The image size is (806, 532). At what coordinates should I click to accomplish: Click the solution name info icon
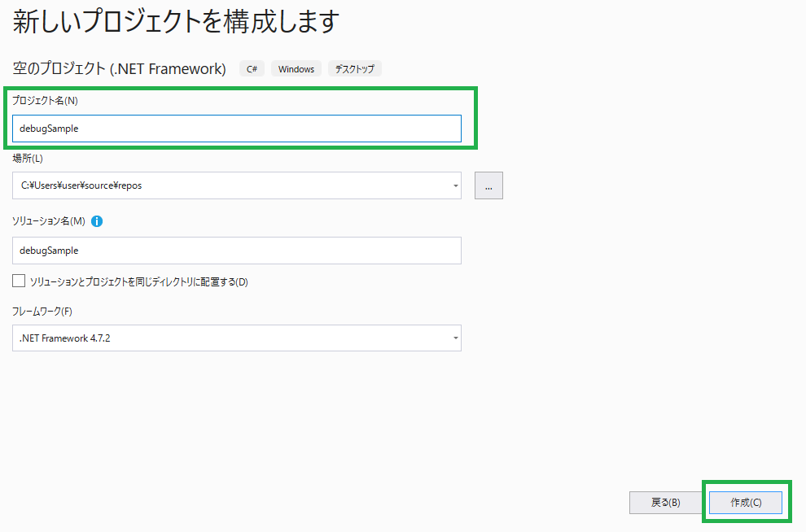click(x=97, y=221)
